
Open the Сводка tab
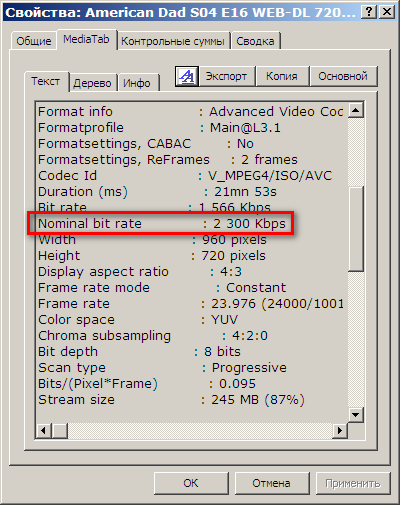[255, 41]
